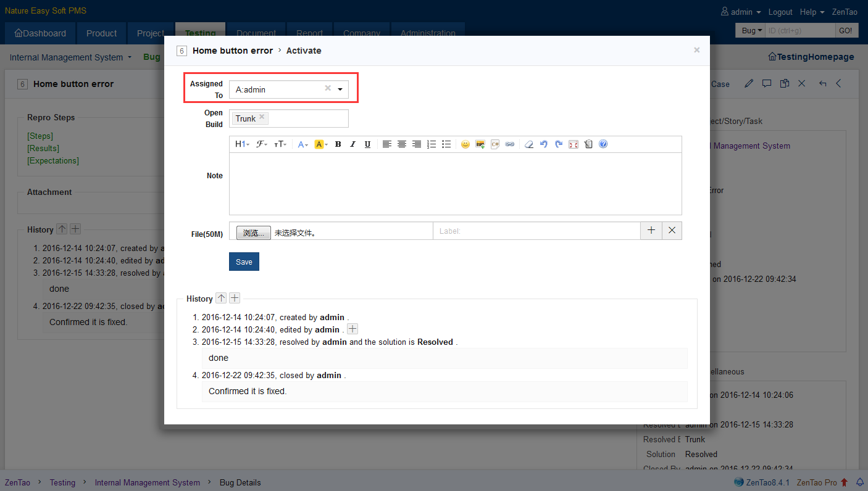868x491 pixels.
Task: Toggle italic formatting in the note editor
Action: pos(353,144)
